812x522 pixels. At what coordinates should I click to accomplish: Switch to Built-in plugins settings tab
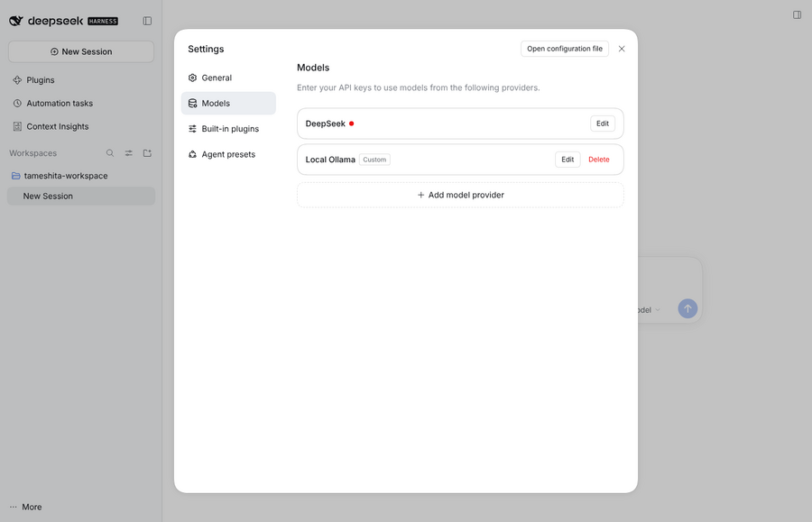coord(228,129)
